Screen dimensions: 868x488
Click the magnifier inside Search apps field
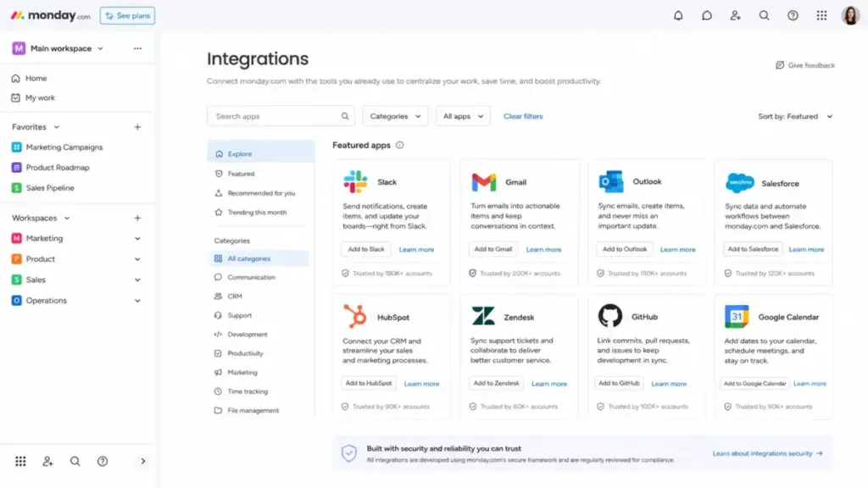click(345, 116)
